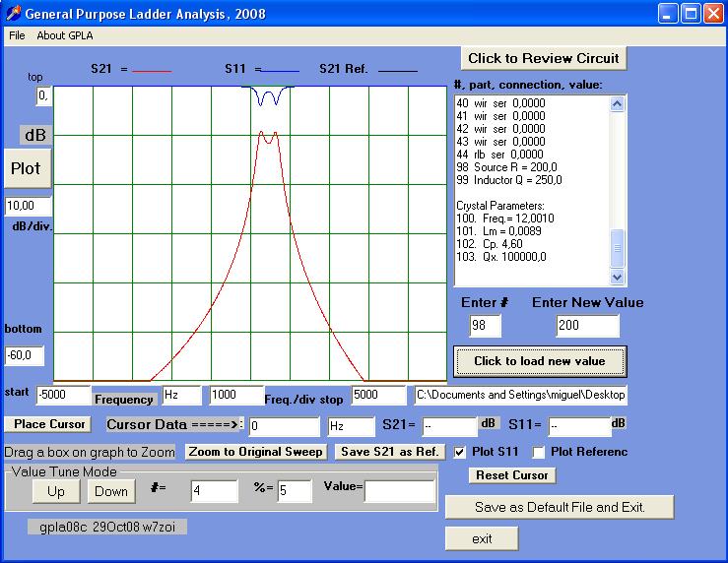Open the About GPLA menu

tap(65, 35)
